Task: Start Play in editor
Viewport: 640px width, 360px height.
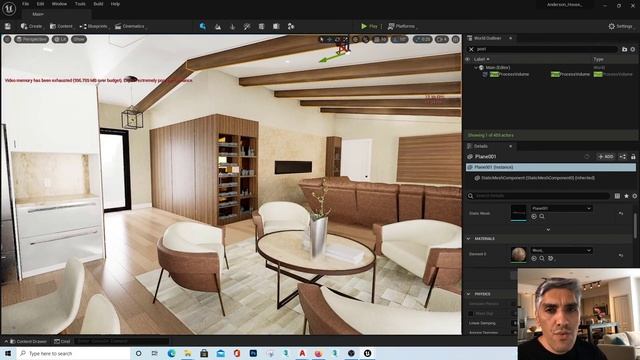Action: 369,26
